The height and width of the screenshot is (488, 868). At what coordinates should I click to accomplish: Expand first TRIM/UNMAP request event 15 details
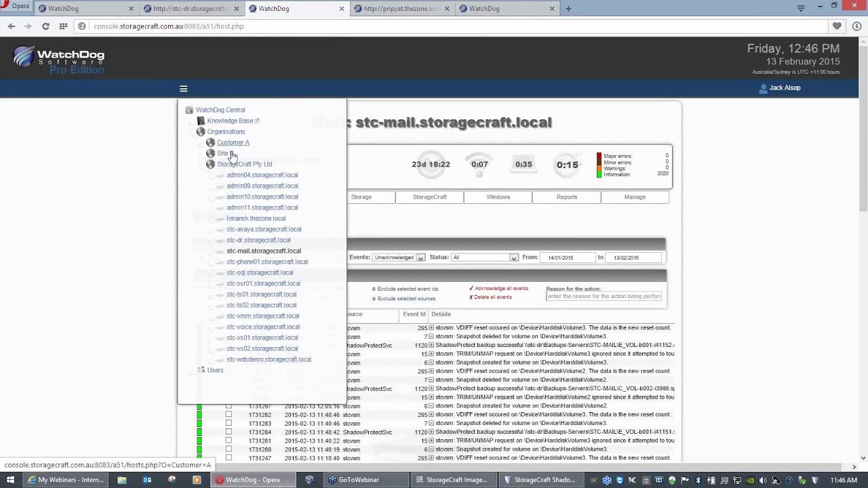tap(431, 354)
